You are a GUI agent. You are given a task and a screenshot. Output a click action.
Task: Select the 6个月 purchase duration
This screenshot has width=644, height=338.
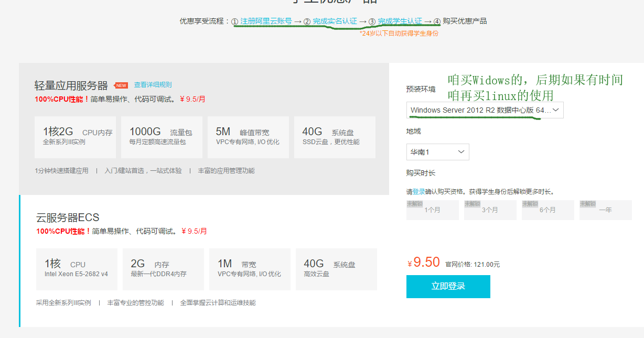(x=548, y=210)
